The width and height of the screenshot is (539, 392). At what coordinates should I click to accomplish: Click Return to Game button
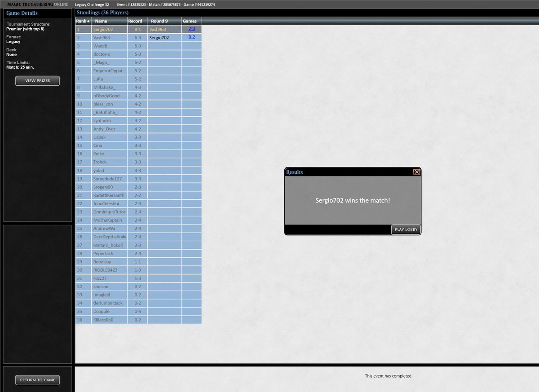coord(37,380)
